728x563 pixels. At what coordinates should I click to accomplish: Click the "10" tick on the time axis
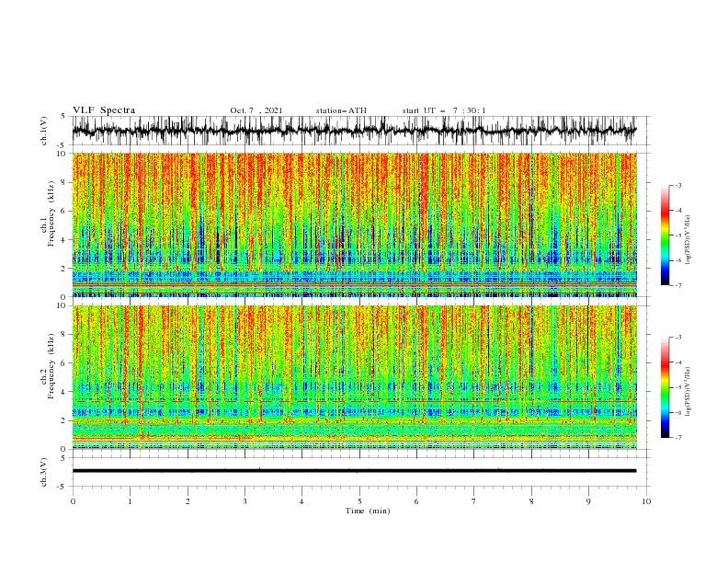click(646, 501)
